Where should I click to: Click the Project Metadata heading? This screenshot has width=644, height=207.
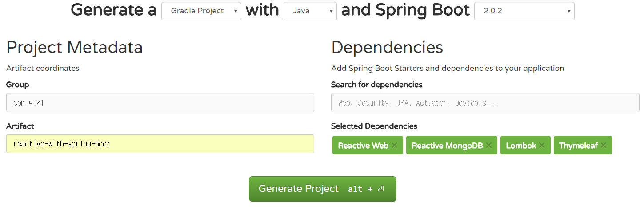(75, 47)
